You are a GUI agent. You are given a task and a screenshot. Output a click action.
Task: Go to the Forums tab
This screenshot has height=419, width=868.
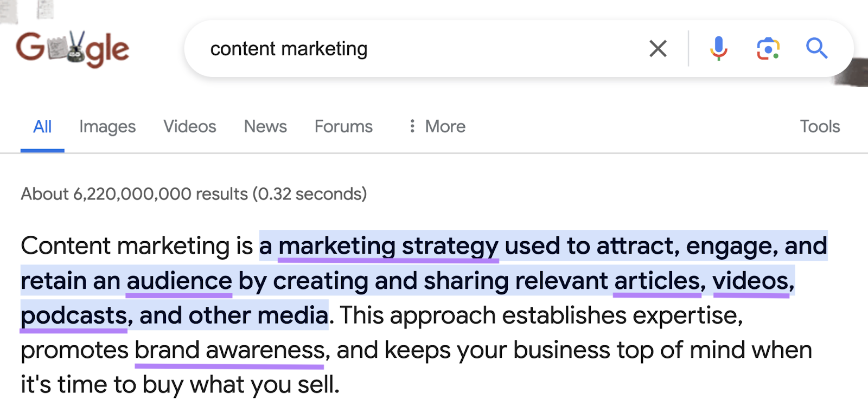[343, 126]
